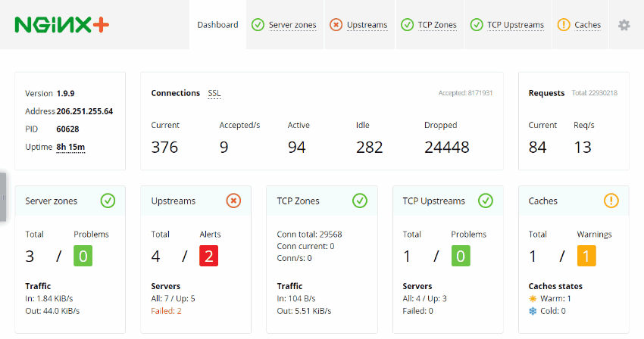Click Conn/s: 0 text
This screenshot has height=339, width=644.
295,258
